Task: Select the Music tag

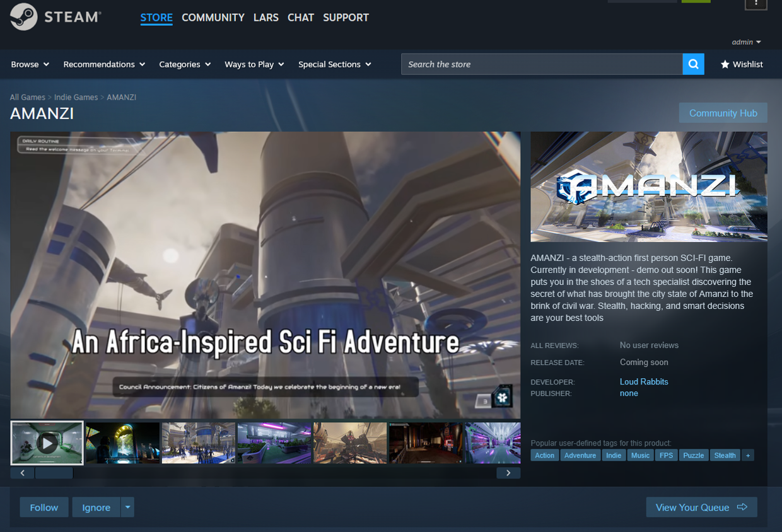Action: (640, 455)
